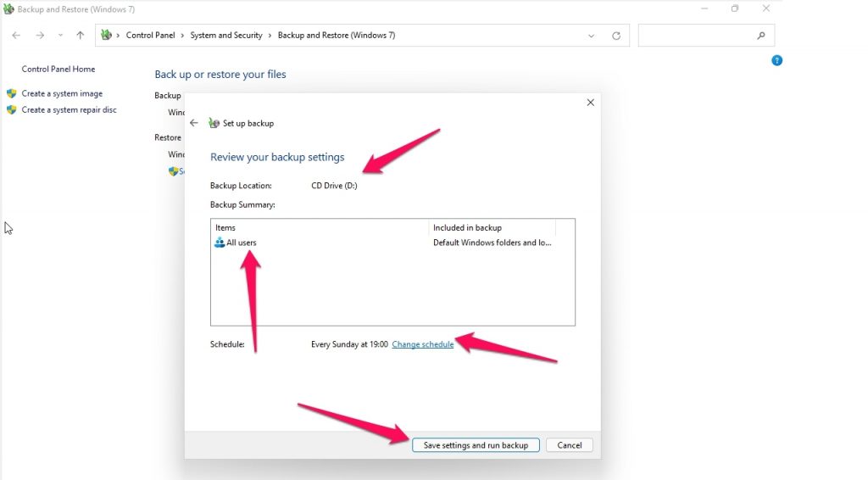Select Default Windows folders entry text
Image resolution: width=868 pixels, height=480 pixels.
tap(492, 243)
